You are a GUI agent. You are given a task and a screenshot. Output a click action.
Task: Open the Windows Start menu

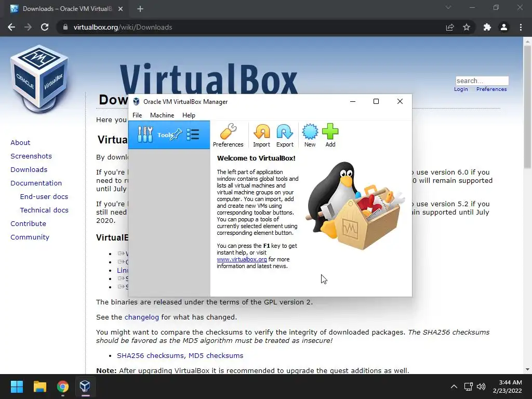click(17, 387)
